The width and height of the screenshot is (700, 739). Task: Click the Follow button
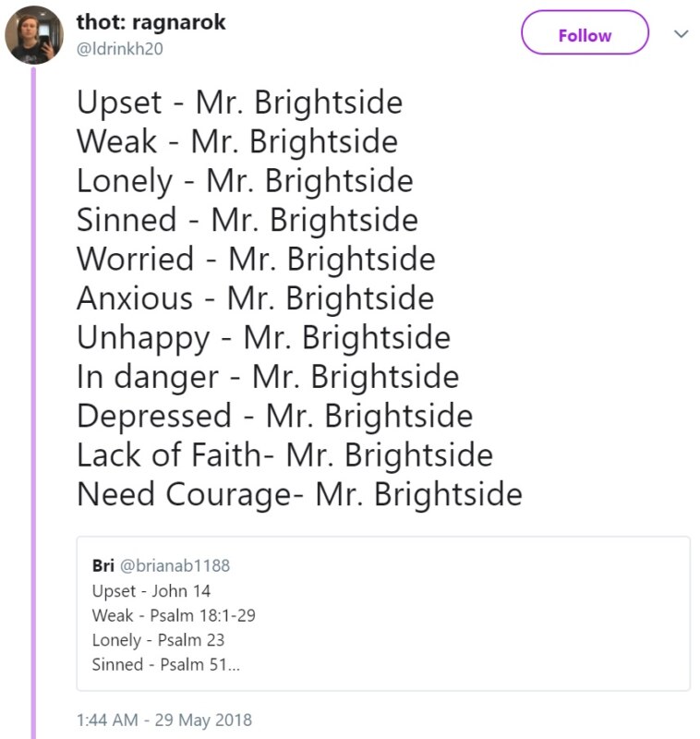pyautogui.click(x=585, y=33)
